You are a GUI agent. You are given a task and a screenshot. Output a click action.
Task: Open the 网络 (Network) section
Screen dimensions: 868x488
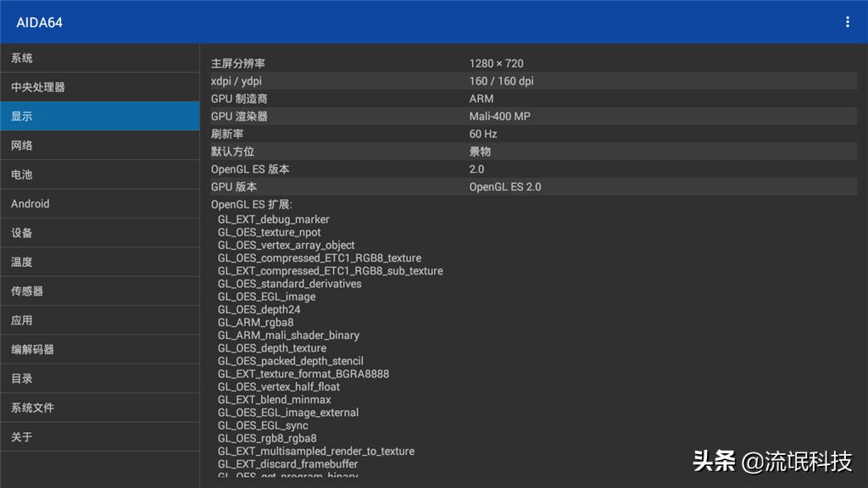point(100,145)
